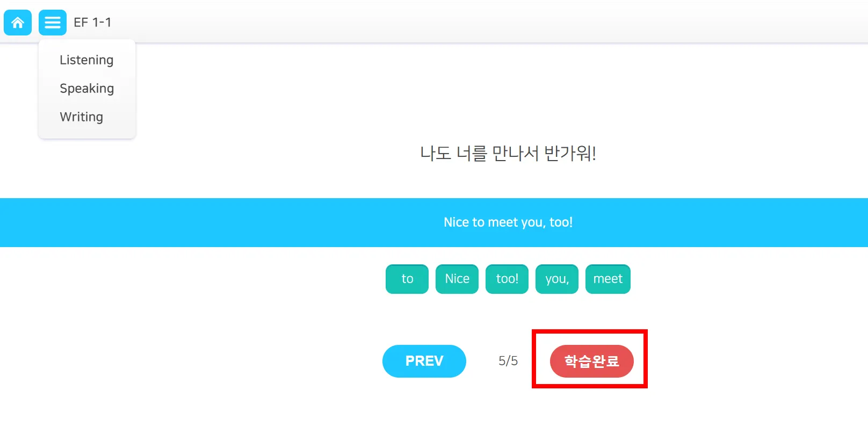Screen dimensions: 868x441
Task: Click "Nice to meet you, too!" text
Action: 508,222
